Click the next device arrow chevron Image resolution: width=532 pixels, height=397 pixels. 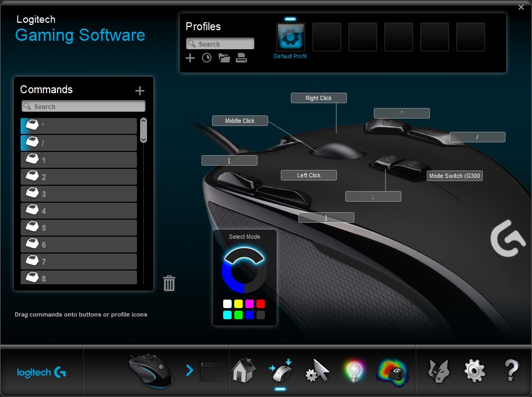[190, 370]
